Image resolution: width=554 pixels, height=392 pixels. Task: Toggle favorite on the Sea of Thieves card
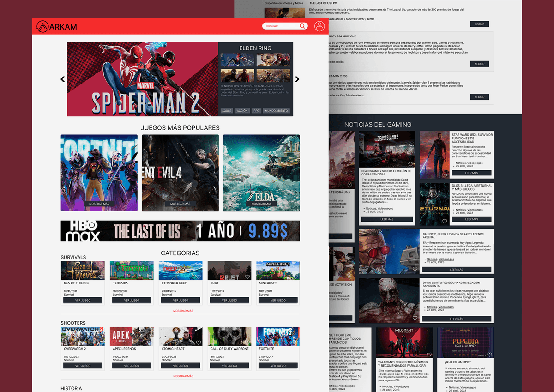[x=101, y=277]
